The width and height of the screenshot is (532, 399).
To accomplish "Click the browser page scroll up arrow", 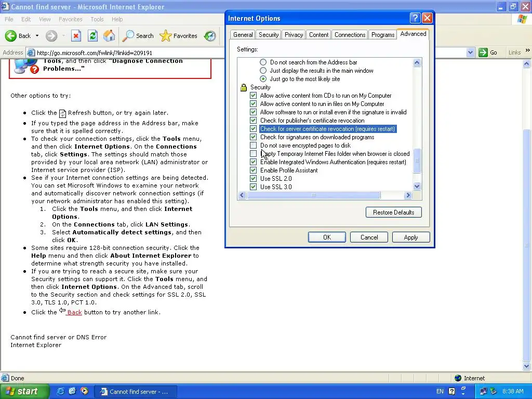I will click(527, 63).
